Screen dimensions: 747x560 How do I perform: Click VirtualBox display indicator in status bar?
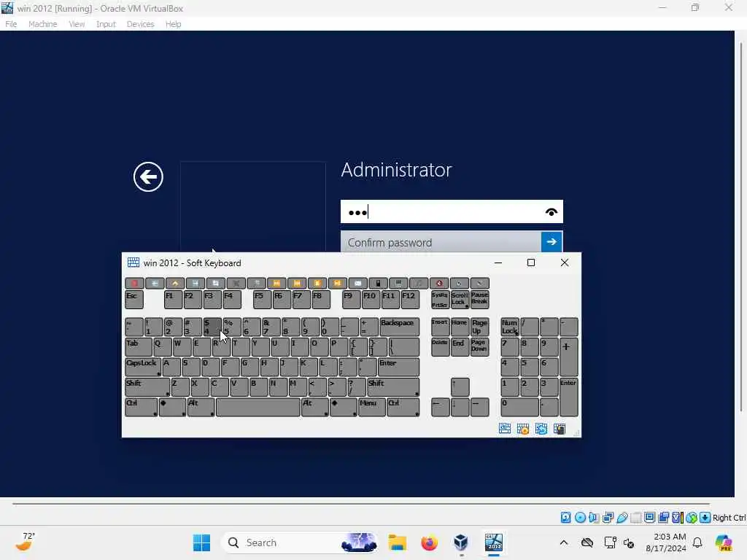649,517
